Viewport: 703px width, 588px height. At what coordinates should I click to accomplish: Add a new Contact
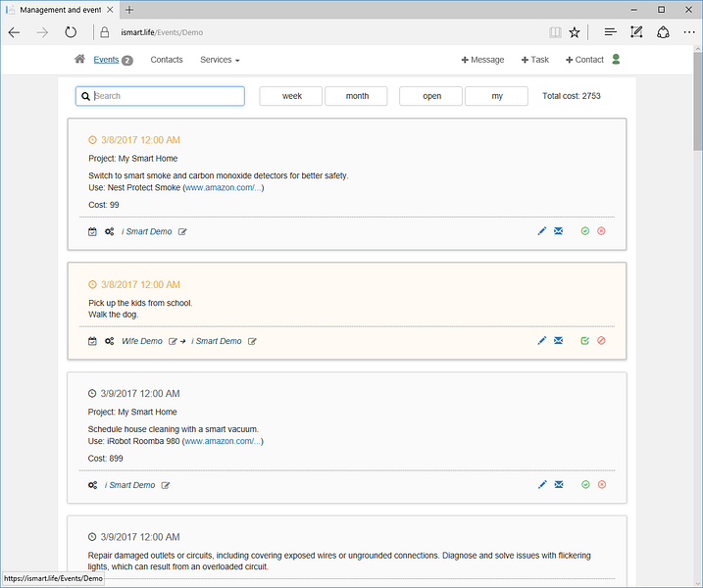coord(584,60)
